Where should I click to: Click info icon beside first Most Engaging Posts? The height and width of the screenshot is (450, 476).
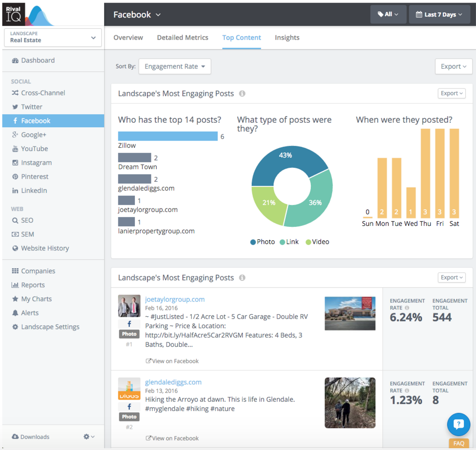[x=242, y=94]
